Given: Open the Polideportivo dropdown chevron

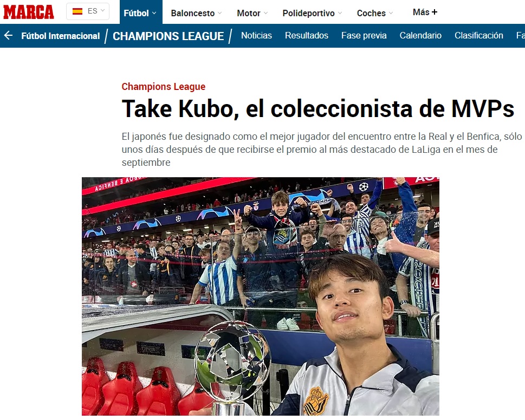Looking at the screenshot, I should pyautogui.click(x=340, y=13).
